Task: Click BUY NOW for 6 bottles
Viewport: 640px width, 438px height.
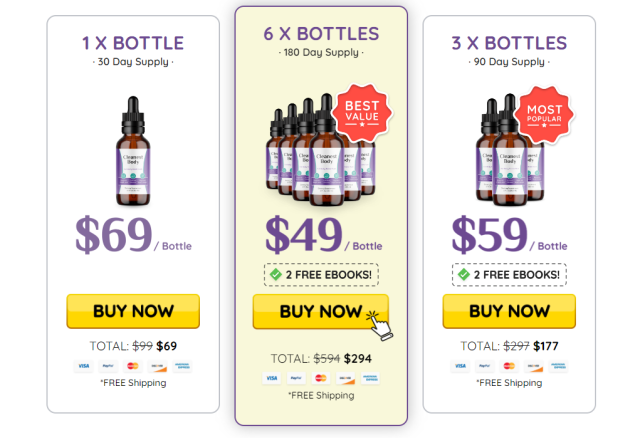Action: 320,311
